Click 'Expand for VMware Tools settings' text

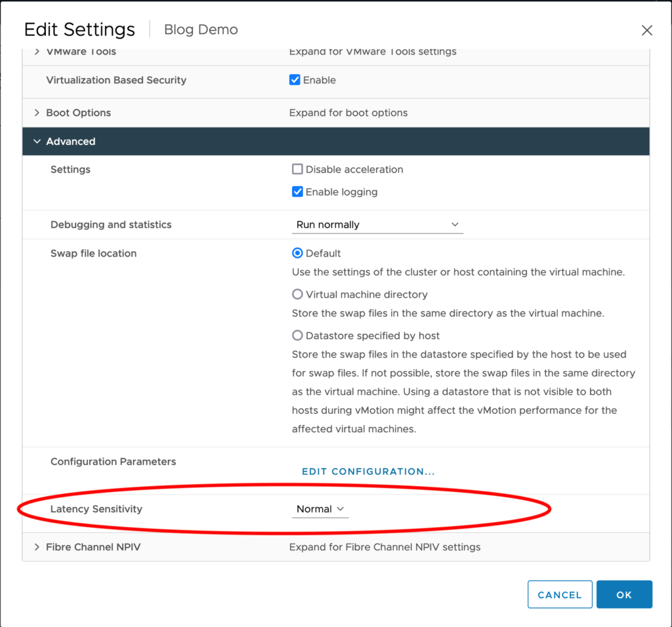[x=372, y=52]
